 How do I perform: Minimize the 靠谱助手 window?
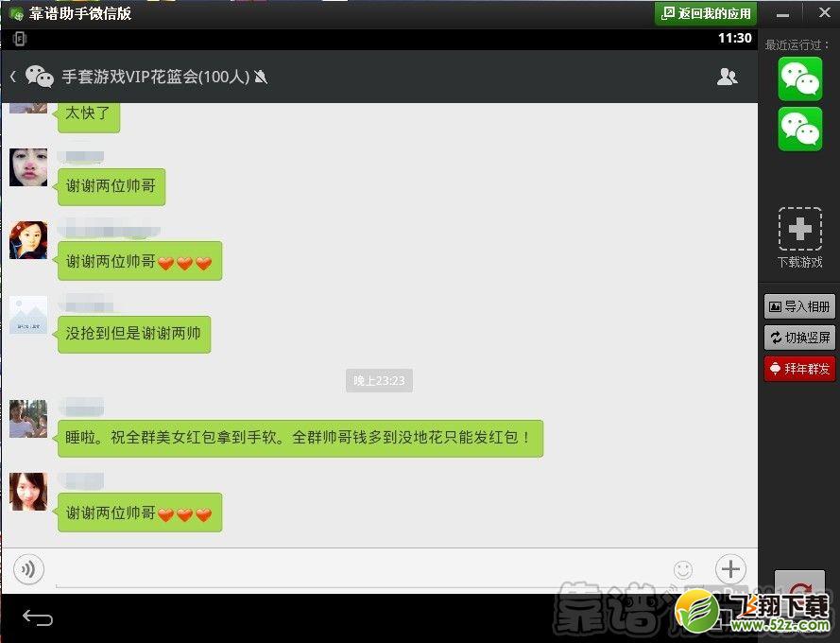[782, 14]
